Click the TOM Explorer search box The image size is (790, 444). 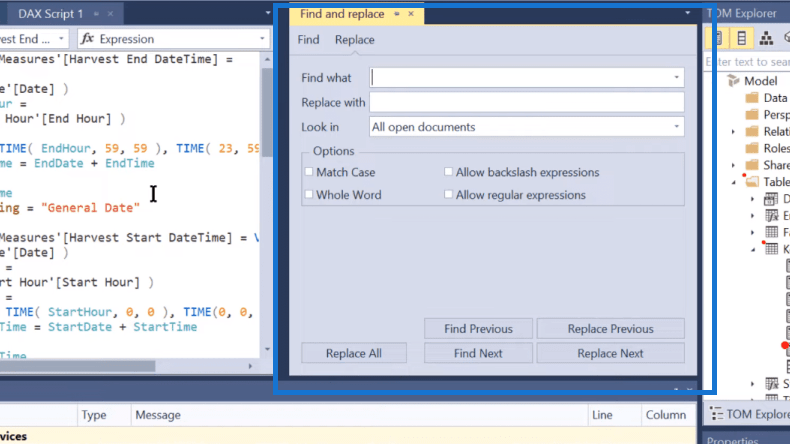[x=747, y=62]
